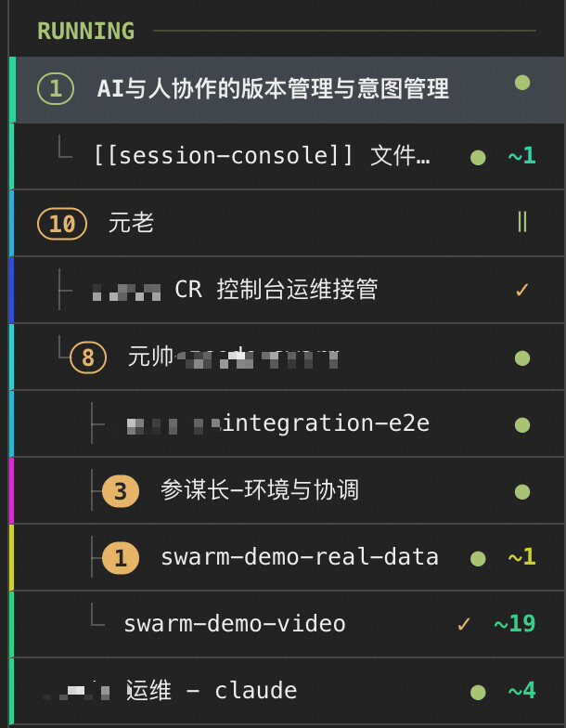Click the green dot on integration-e2e row
The width and height of the screenshot is (566, 728).
[x=522, y=425]
